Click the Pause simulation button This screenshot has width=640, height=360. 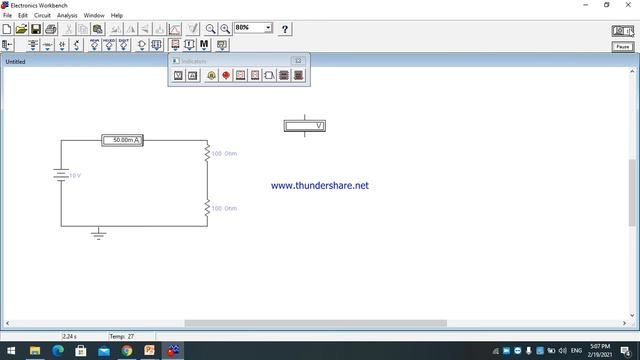pos(623,47)
